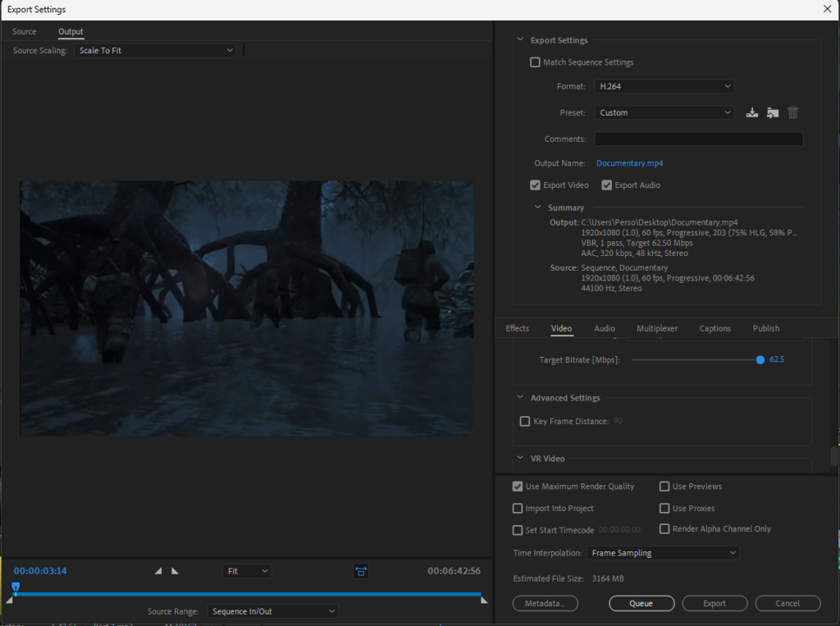Click the Set Out Point triangle icon

[175, 571]
